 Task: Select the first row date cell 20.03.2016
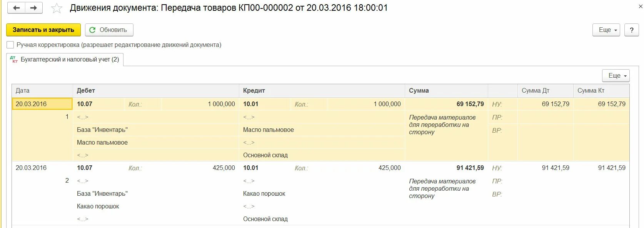31,104
